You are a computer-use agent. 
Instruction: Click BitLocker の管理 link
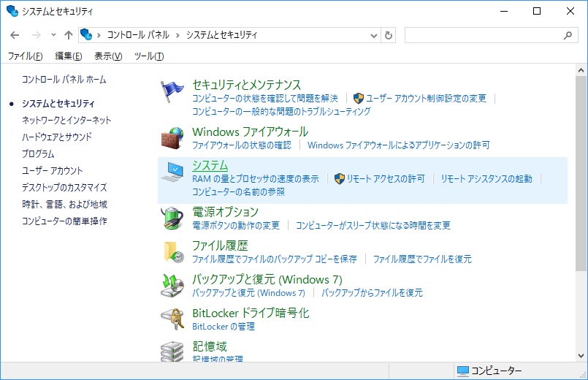(224, 327)
